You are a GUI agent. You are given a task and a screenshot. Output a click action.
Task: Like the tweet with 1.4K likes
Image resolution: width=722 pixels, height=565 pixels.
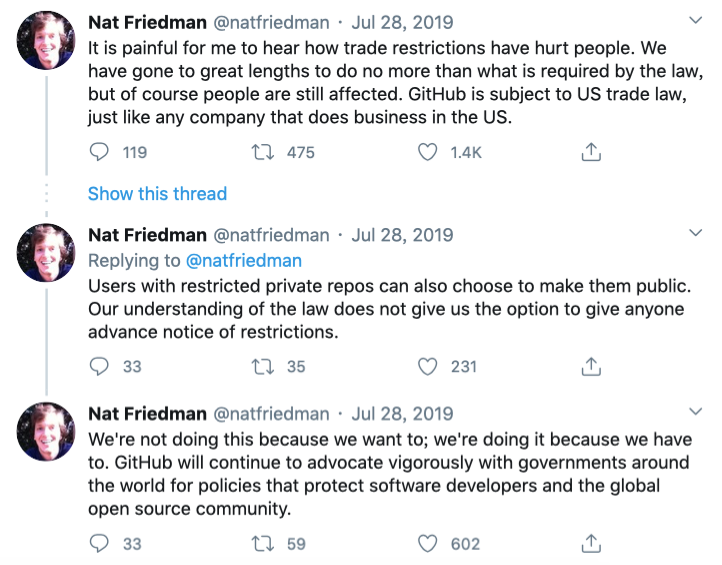point(428,152)
